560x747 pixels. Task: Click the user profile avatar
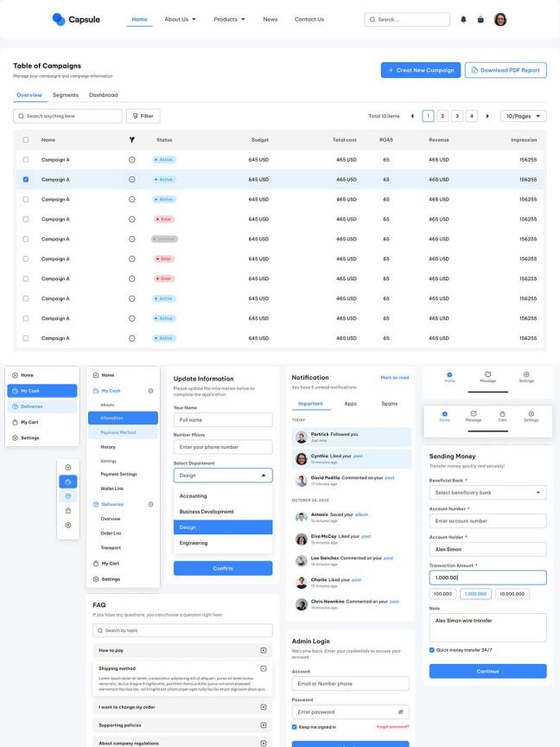click(x=500, y=19)
